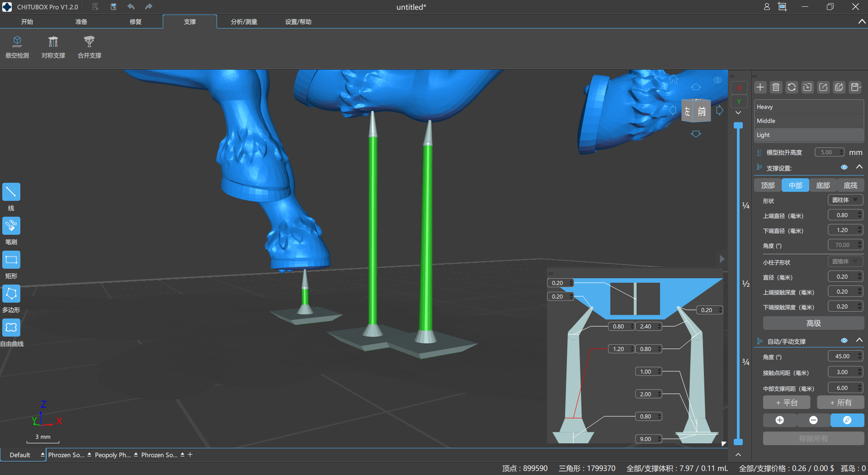Click the remove support minus circle mode button
The height and width of the screenshot is (475, 868).
pos(813,420)
